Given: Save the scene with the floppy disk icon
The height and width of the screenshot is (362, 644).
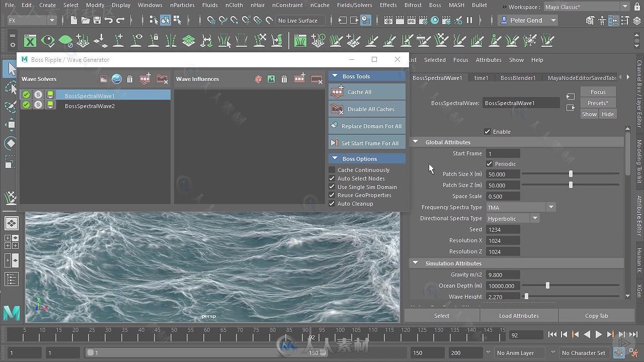Looking at the screenshot, I should [97, 21].
